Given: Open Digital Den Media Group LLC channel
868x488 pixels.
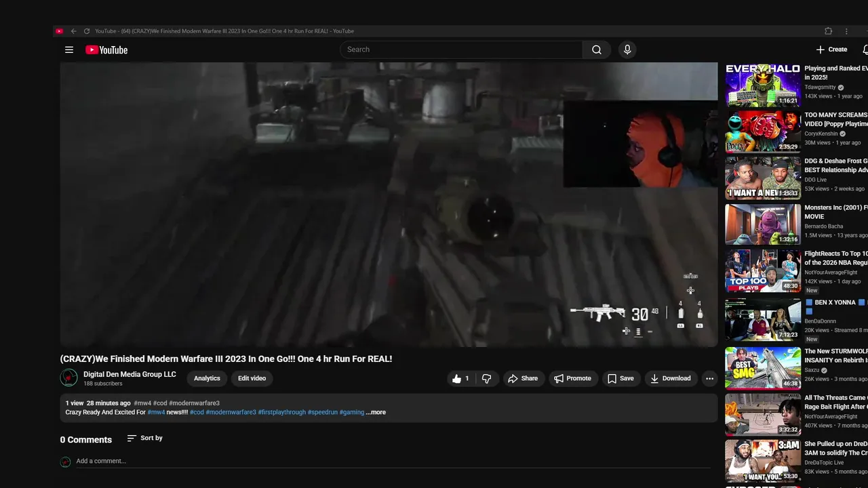Looking at the screenshot, I should (130, 374).
